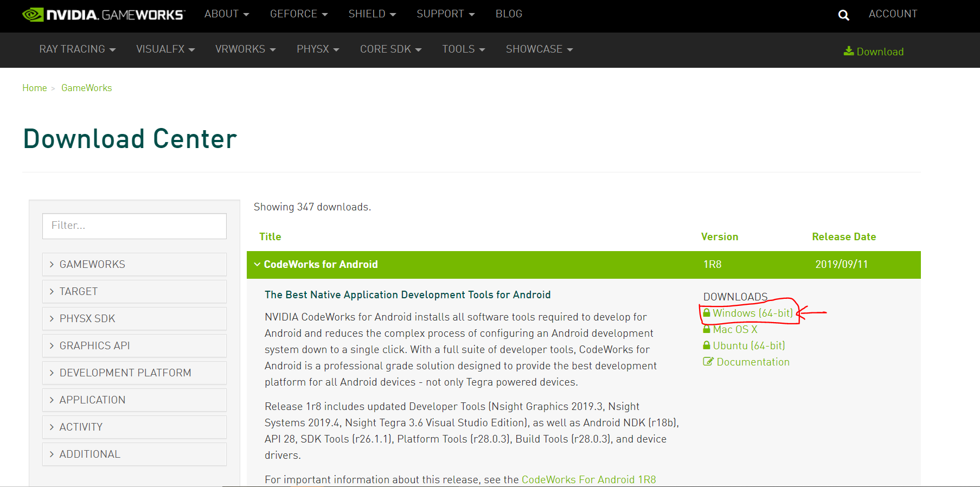Click the Best Native Application Development Tools heading

(408, 294)
